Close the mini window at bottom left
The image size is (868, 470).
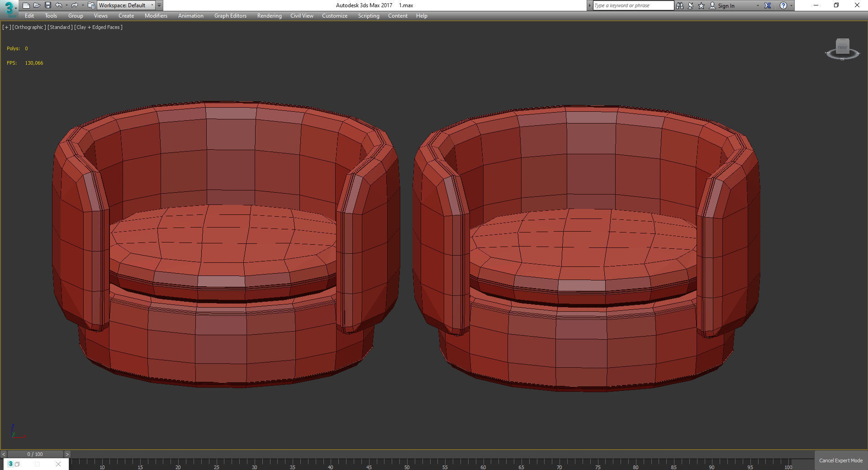[x=58, y=464]
